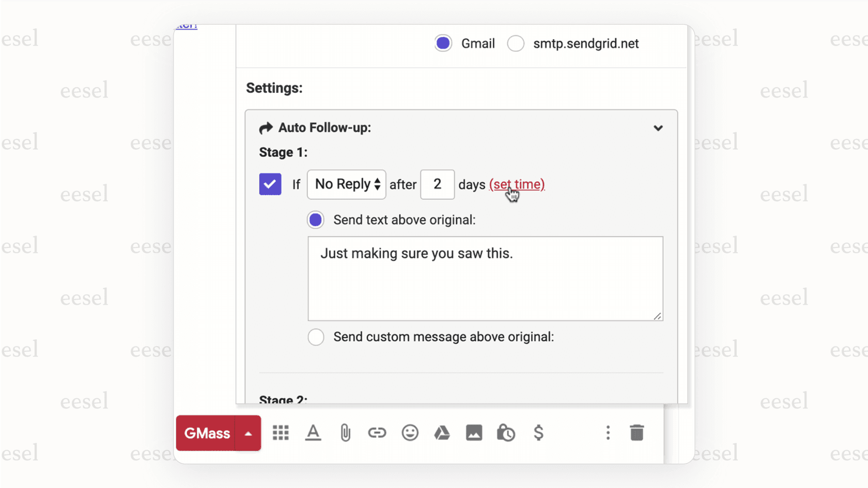Open more compose options via three dots
Image resolution: width=868 pixels, height=488 pixels.
pyautogui.click(x=608, y=433)
